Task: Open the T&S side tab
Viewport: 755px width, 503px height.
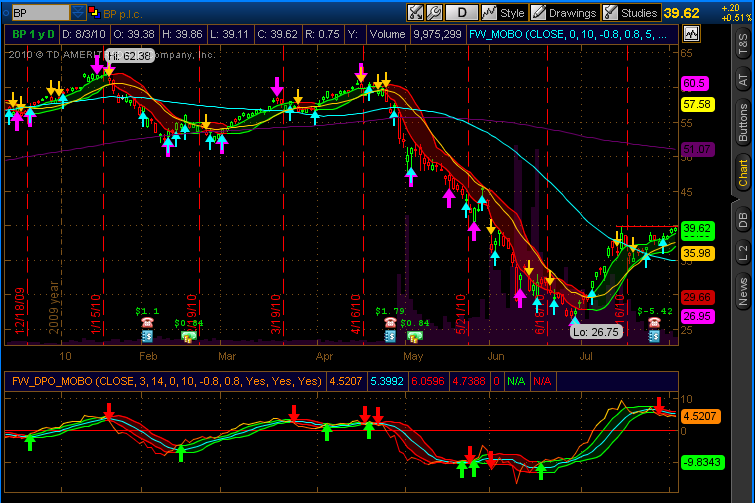Action: pyautogui.click(x=743, y=44)
